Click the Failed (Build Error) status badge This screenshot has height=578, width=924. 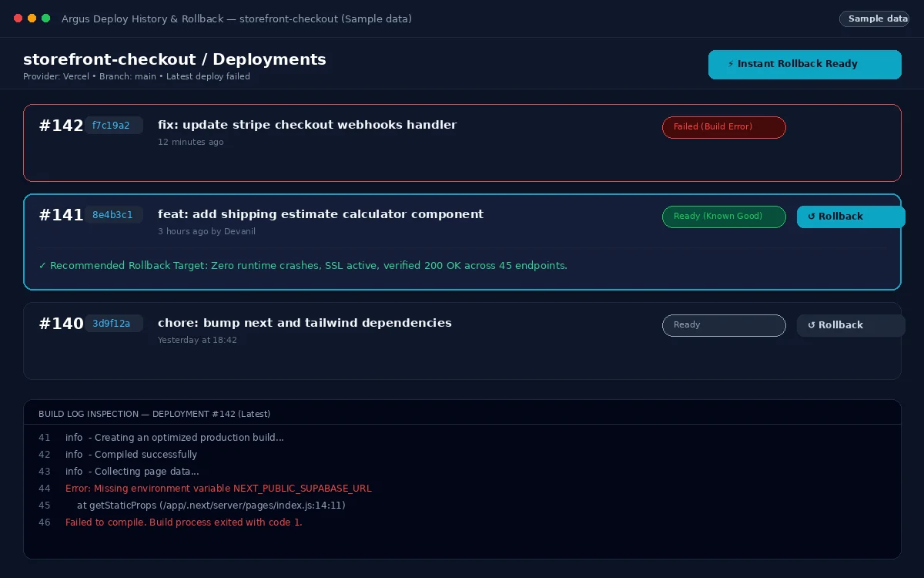(724, 127)
